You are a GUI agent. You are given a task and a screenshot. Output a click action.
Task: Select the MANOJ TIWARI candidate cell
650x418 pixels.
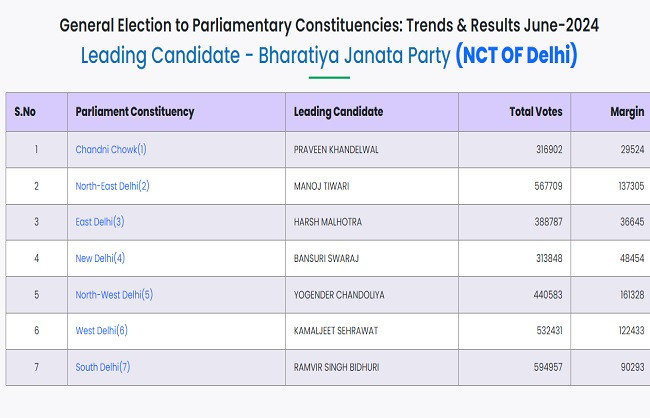pyautogui.click(x=322, y=186)
